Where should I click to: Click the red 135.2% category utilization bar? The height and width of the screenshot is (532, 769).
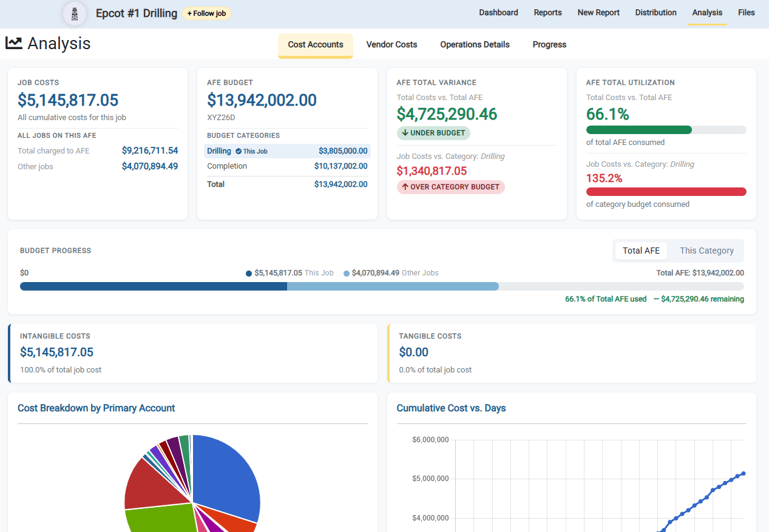tap(666, 192)
